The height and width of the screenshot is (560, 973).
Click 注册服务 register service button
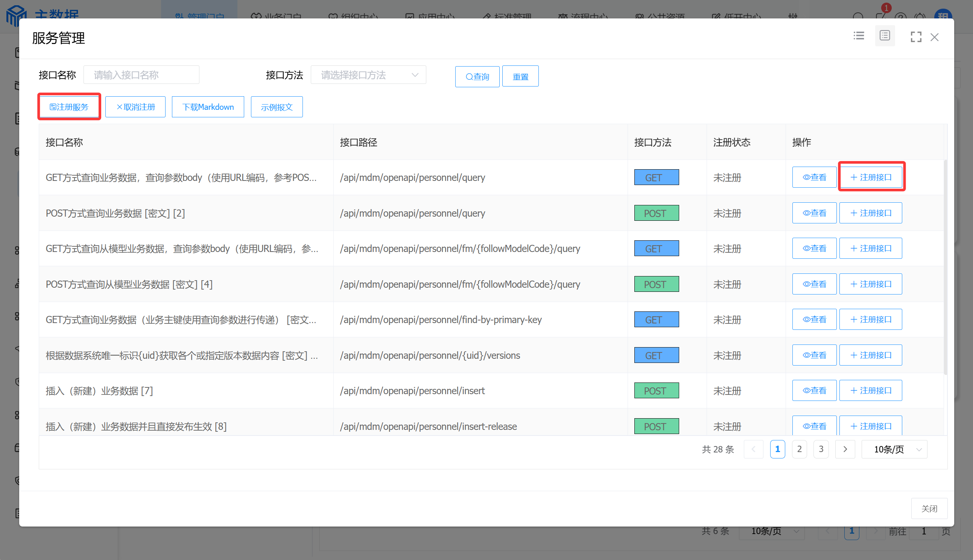[69, 107]
